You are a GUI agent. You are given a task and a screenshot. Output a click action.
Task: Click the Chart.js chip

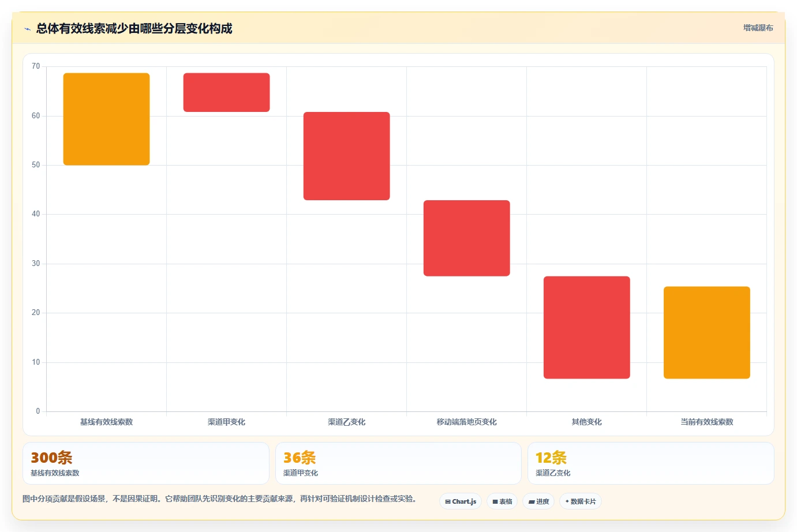tap(461, 501)
